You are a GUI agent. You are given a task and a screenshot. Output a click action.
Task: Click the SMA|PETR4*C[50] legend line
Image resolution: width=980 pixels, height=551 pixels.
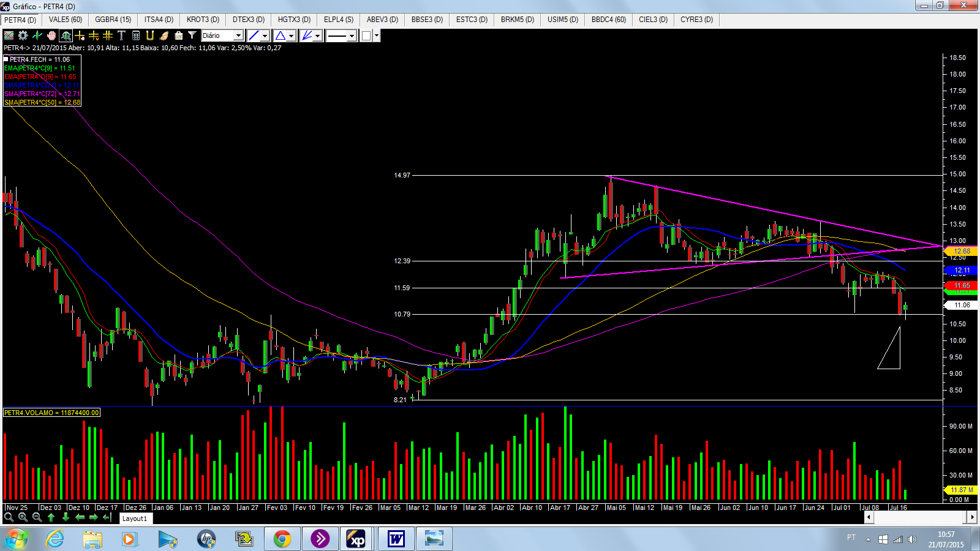point(42,102)
